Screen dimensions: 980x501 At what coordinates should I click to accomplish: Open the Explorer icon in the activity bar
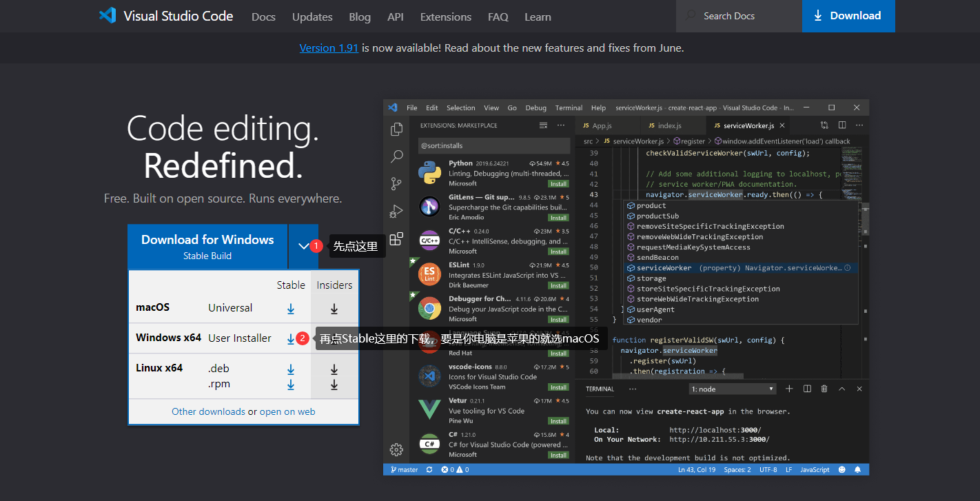click(396, 129)
